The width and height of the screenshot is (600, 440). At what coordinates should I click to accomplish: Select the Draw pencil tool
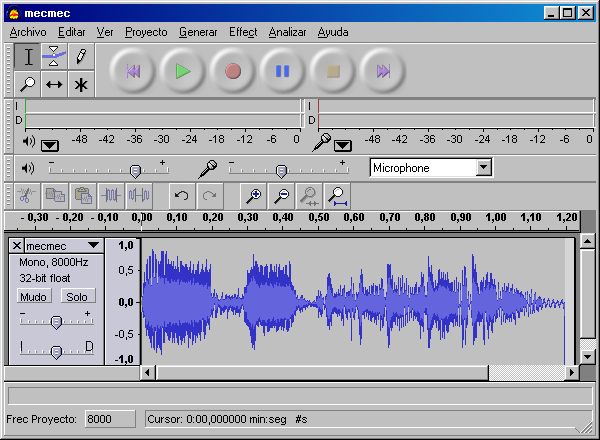81,57
